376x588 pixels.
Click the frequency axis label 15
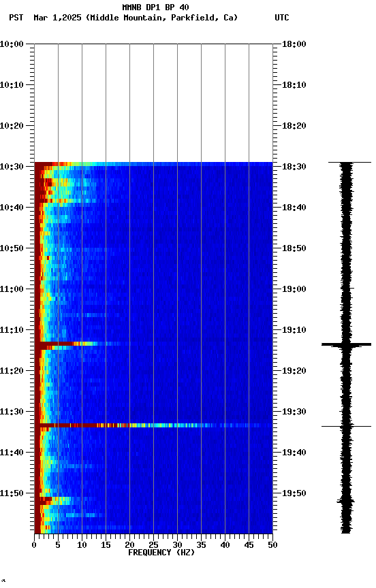[106, 545]
